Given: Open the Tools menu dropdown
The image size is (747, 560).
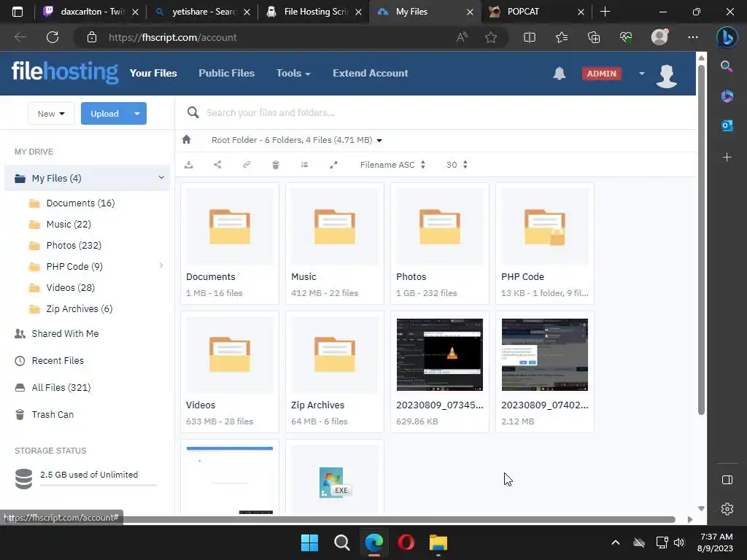Looking at the screenshot, I should pos(293,74).
